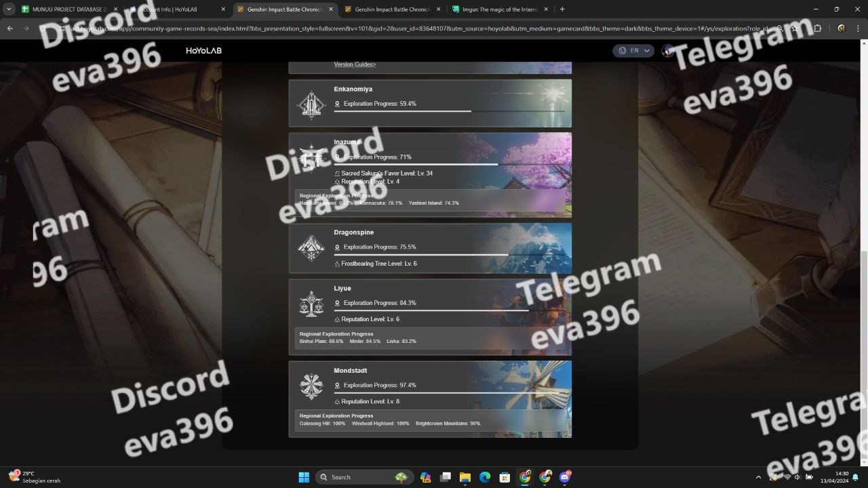The height and width of the screenshot is (488, 868).
Task: Click the Mondstadt region title
Action: 351,371
